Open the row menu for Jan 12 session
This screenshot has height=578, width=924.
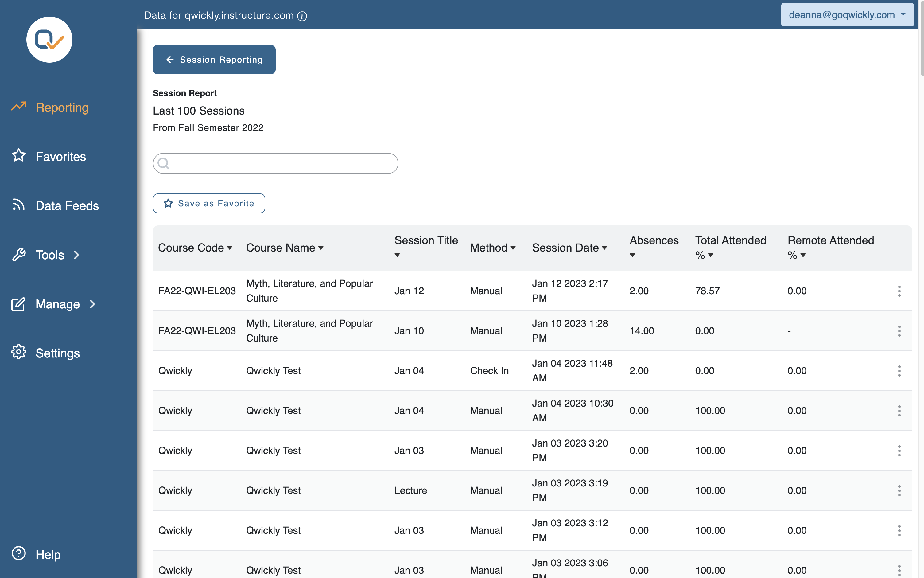click(899, 291)
